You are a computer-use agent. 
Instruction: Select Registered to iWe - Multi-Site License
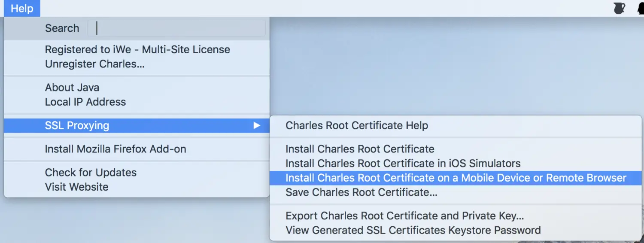137,49
